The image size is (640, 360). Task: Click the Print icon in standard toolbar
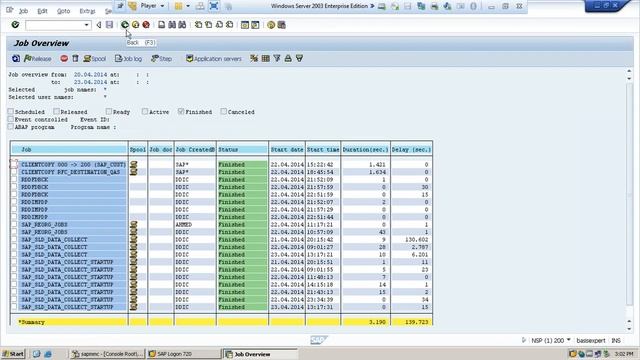(x=162, y=25)
